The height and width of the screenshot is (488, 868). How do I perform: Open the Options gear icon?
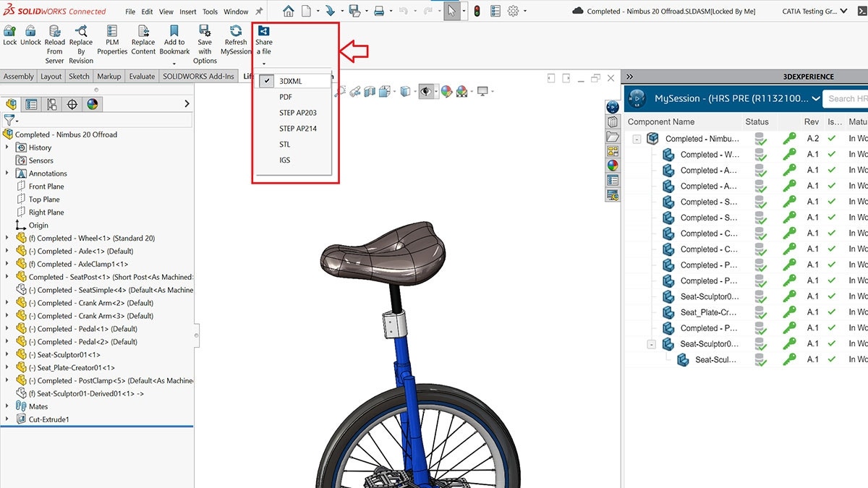514,11
